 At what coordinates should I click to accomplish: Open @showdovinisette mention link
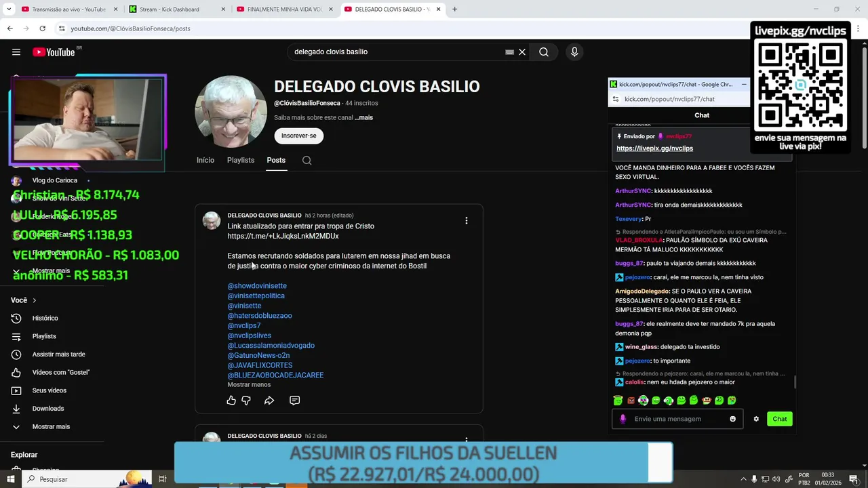pos(257,286)
